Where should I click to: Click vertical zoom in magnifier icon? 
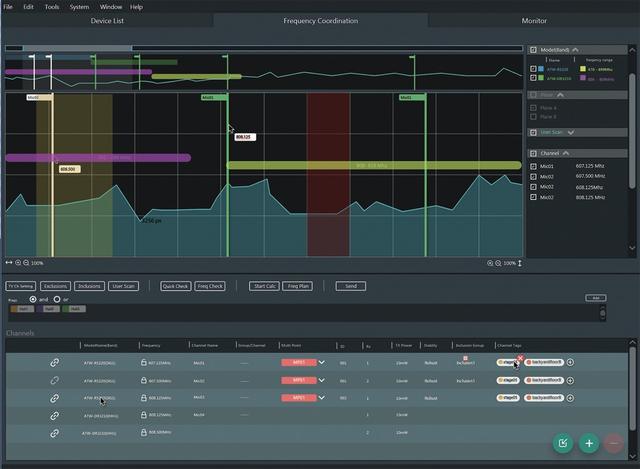(490, 263)
